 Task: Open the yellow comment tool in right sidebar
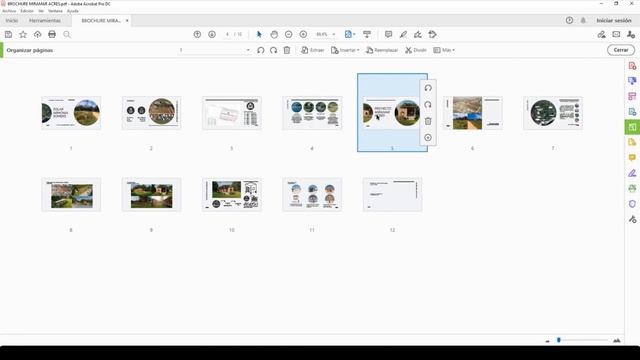(x=632, y=158)
